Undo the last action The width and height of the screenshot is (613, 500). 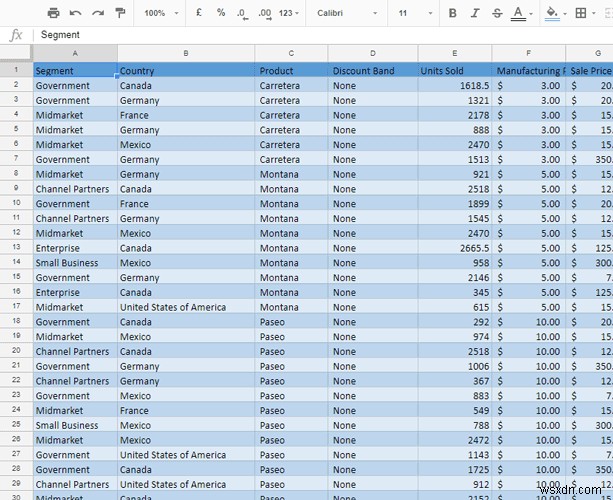click(x=75, y=13)
